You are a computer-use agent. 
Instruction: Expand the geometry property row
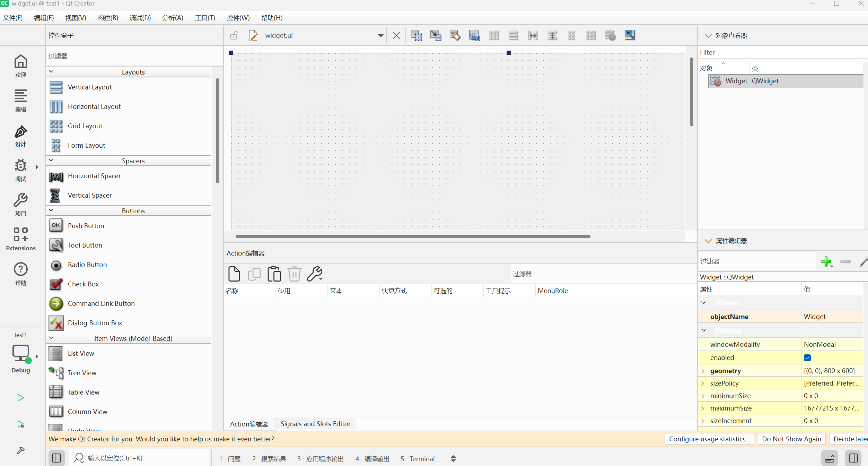(x=703, y=371)
